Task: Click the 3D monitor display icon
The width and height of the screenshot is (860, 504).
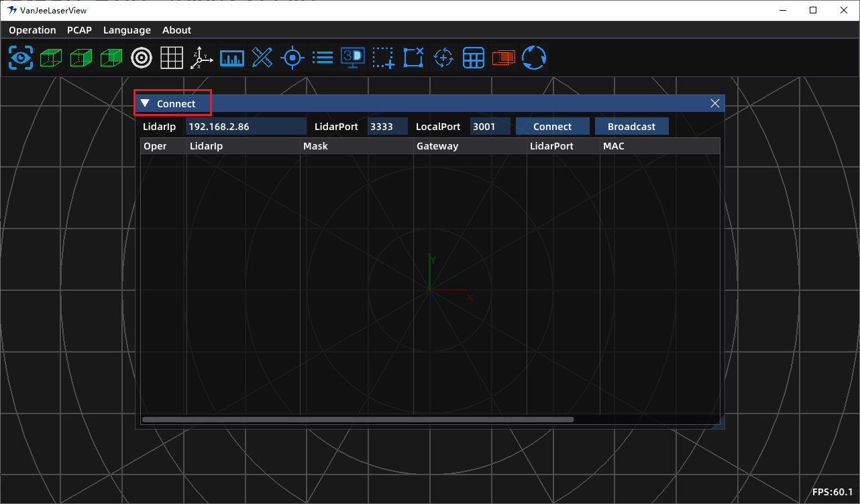Action: [353, 58]
